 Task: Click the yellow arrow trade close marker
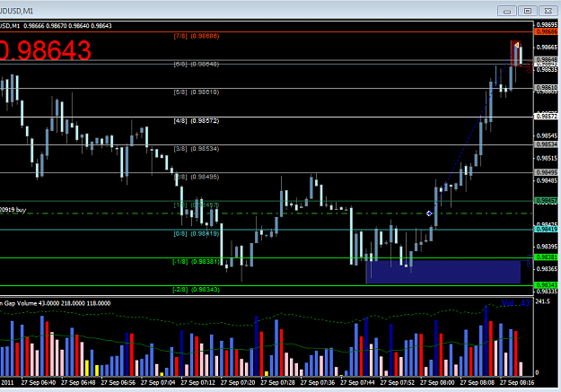[x=517, y=45]
